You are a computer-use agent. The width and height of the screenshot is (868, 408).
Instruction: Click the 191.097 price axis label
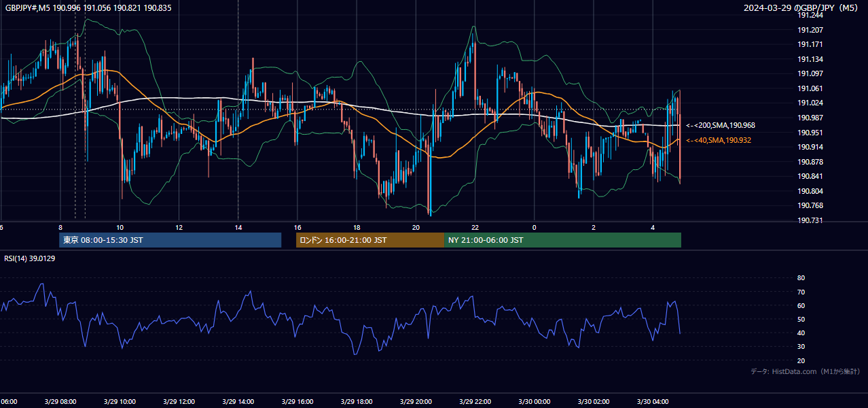coord(810,73)
